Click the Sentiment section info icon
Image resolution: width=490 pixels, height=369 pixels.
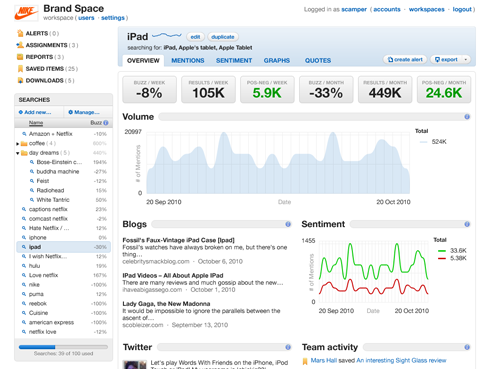click(467, 224)
